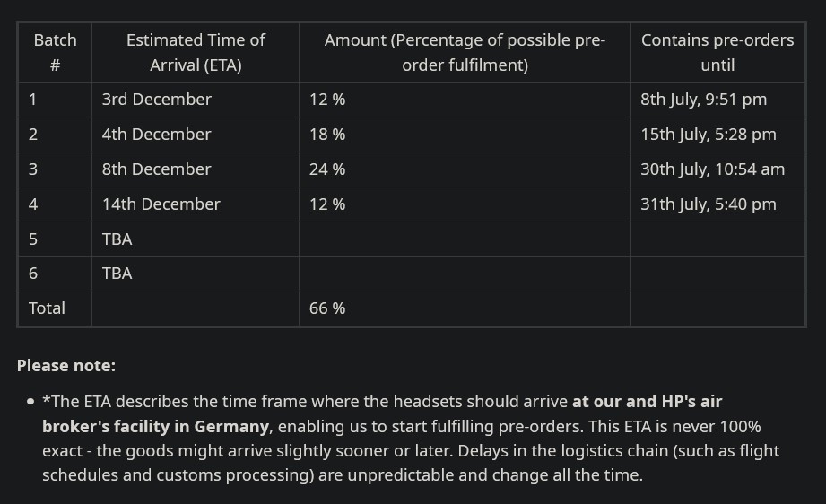Click the TBA cell in batch 5 row

coord(196,239)
